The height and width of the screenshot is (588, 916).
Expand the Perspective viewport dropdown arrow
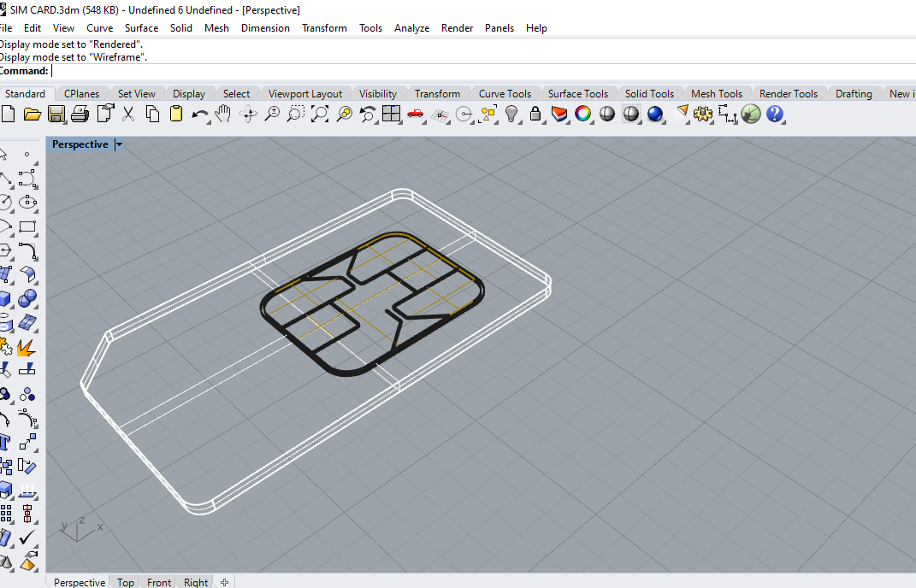pos(119,144)
